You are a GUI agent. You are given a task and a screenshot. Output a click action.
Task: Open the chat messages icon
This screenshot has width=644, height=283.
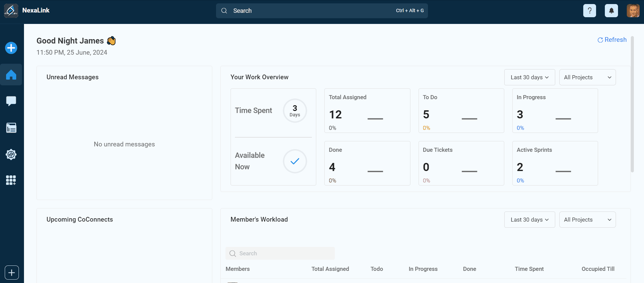[x=11, y=101]
